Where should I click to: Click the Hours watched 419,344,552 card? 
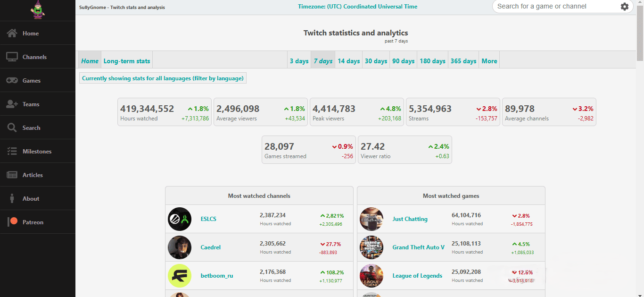165,112
